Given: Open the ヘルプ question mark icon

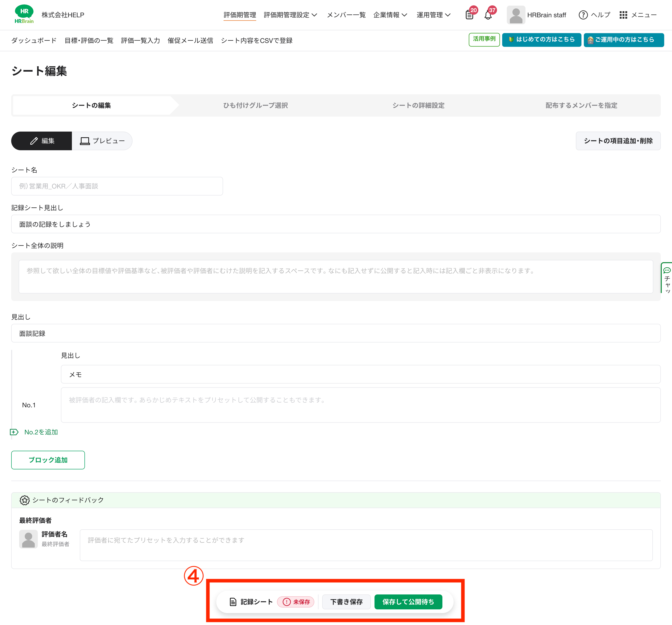Looking at the screenshot, I should click(583, 15).
